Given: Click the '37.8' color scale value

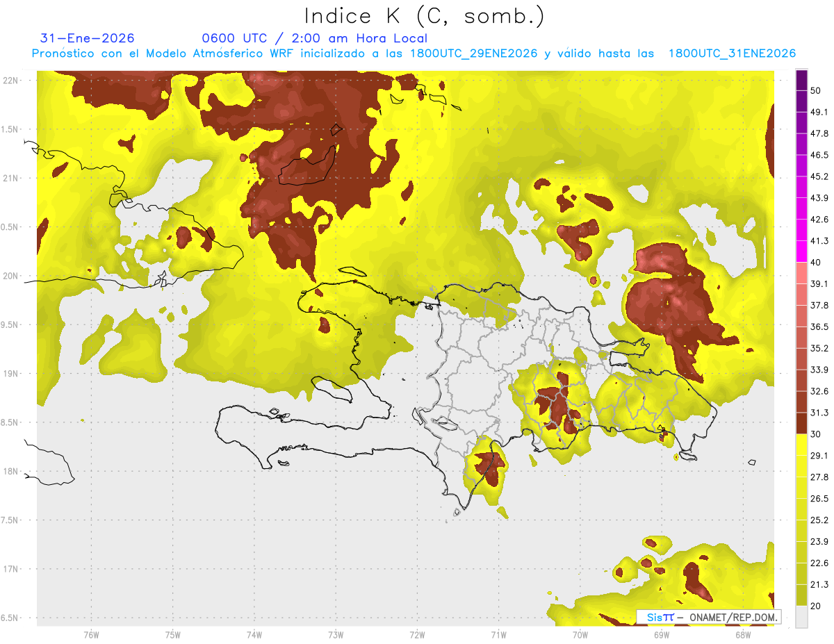Looking at the screenshot, I should click(819, 305).
